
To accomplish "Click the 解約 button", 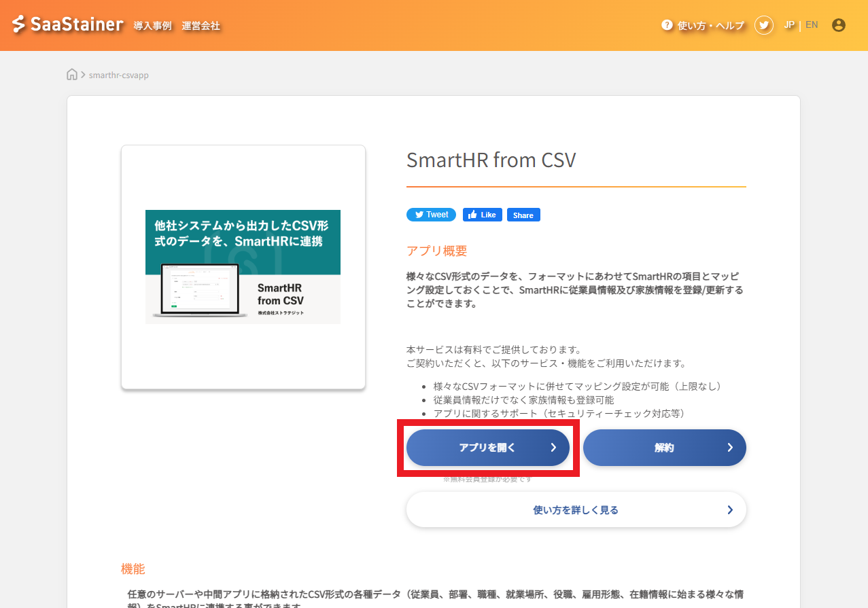I will click(x=665, y=448).
